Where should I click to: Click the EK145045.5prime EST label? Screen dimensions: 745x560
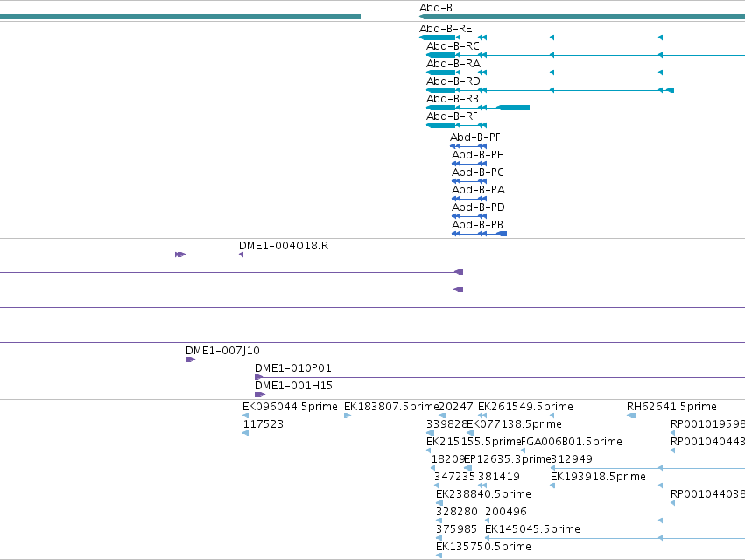pos(532,529)
